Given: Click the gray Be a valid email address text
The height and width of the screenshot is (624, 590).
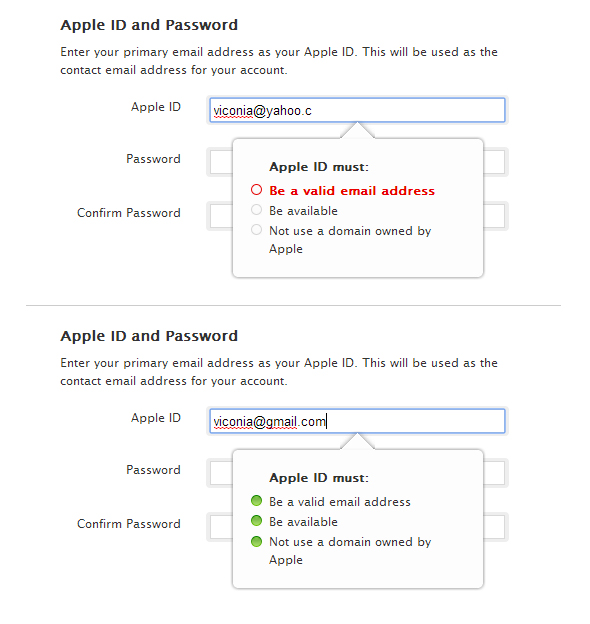Looking at the screenshot, I should (340, 501).
